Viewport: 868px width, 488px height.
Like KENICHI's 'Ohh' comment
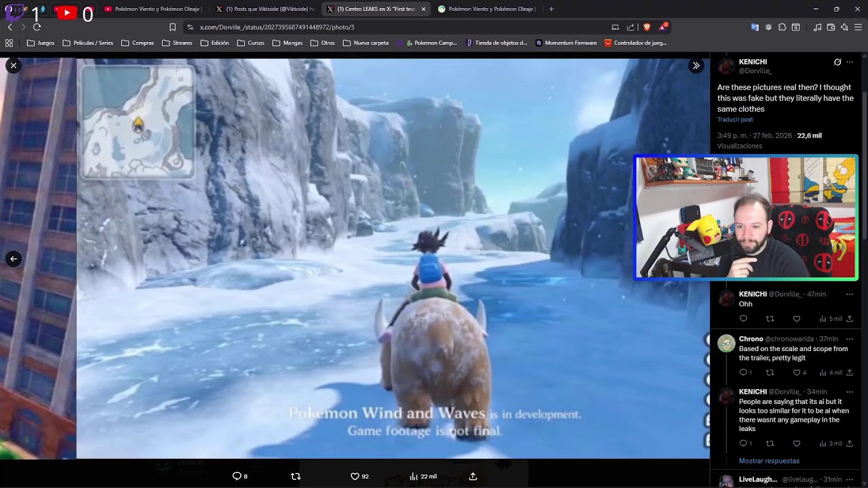[x=797, y=319]
